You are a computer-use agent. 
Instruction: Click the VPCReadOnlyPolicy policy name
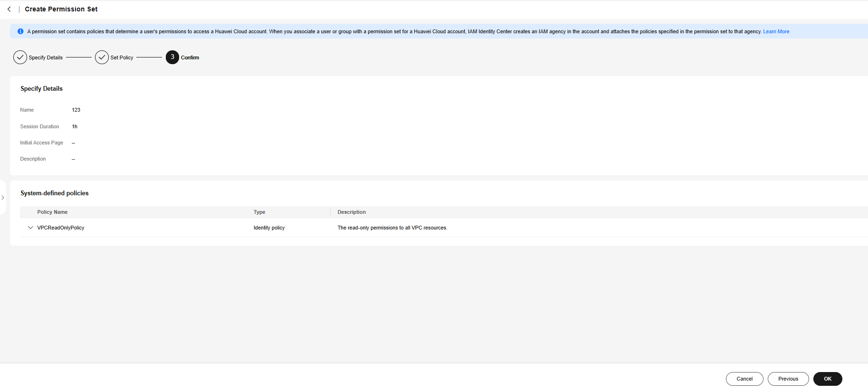[61, 228]
